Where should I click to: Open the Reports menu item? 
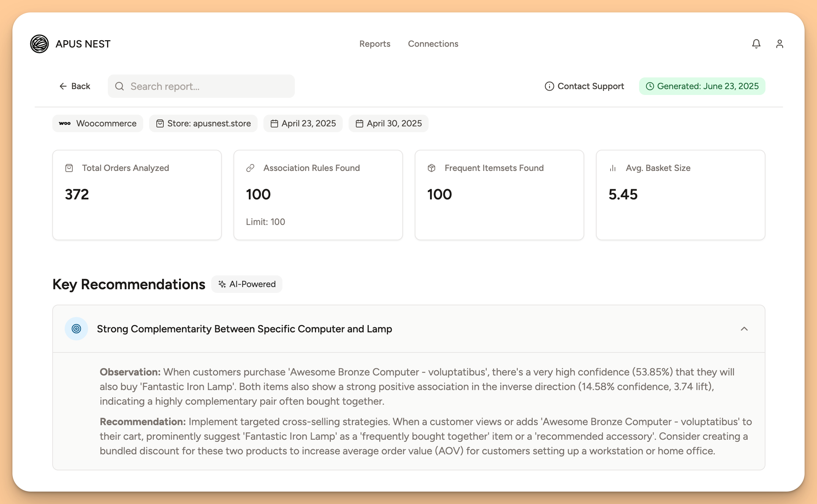(375, 44)
